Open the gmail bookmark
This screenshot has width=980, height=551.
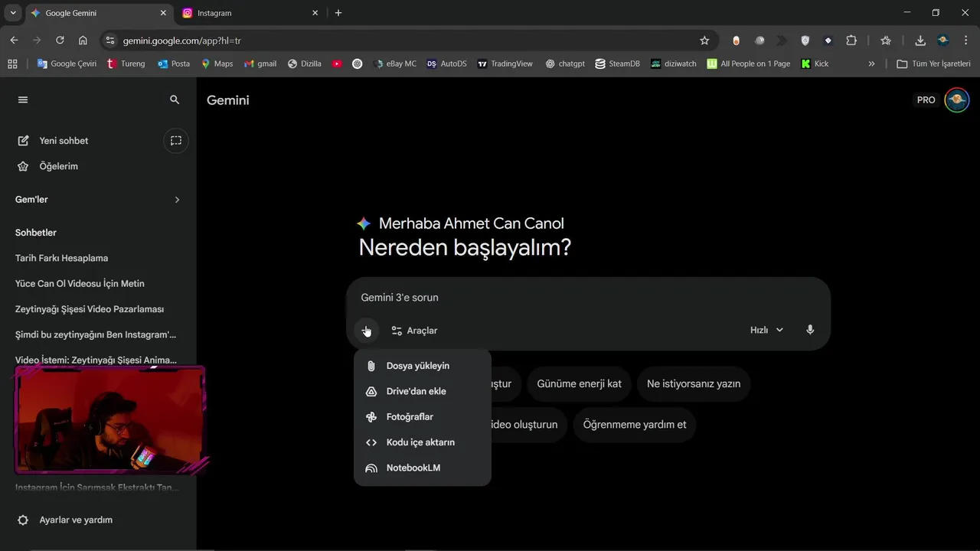260,64
